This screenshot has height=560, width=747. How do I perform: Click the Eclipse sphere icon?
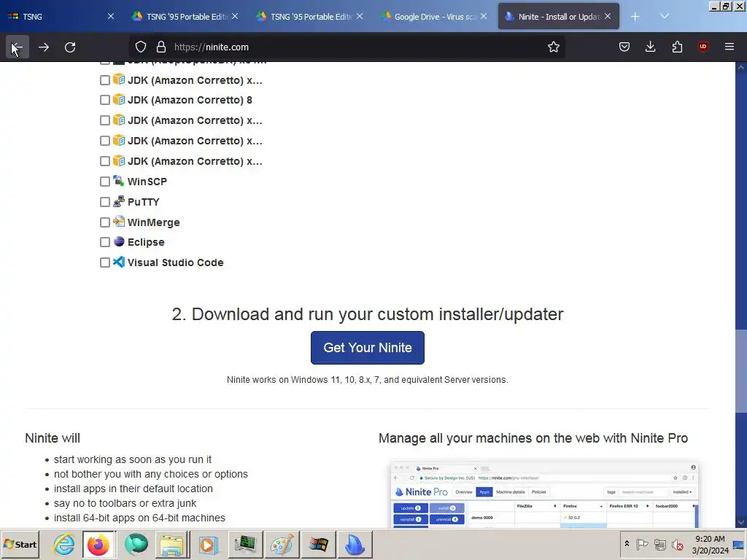(119, 241)
